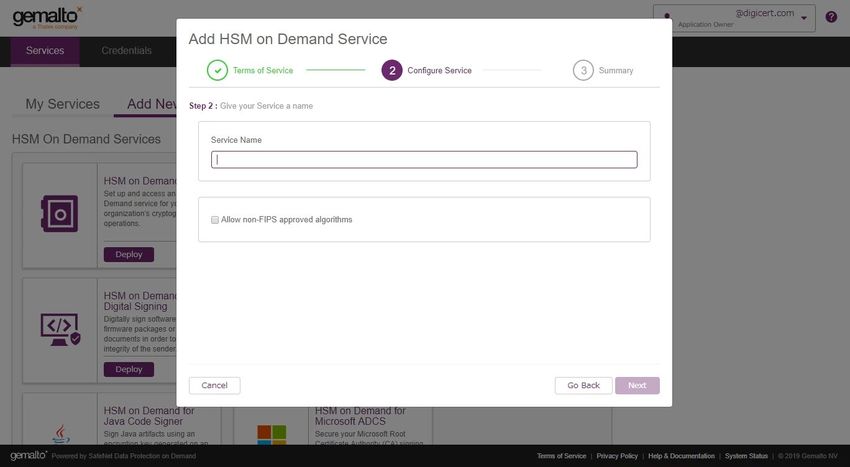
Task: Click the user avatar icon
Action: click(667, 17)
